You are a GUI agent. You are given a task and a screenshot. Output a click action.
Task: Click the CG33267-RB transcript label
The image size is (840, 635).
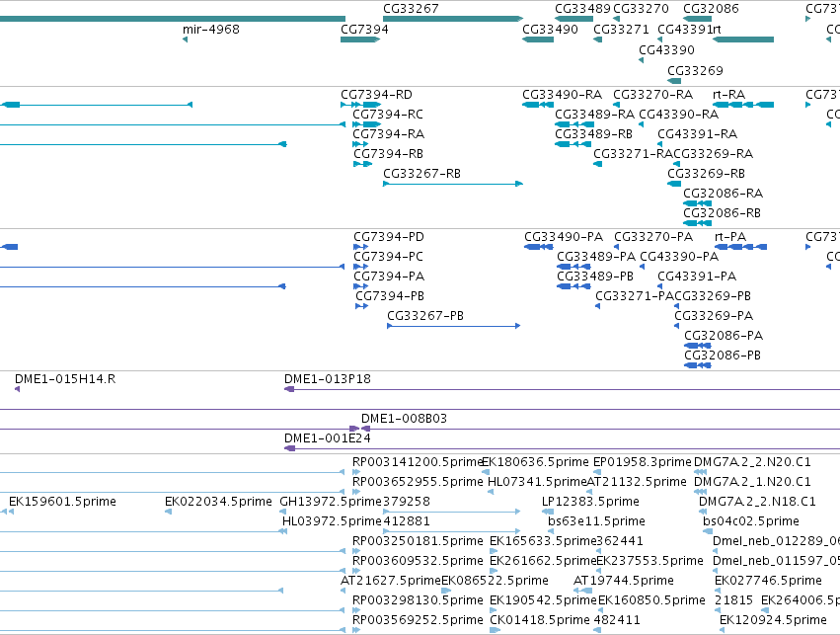[422, 174]
